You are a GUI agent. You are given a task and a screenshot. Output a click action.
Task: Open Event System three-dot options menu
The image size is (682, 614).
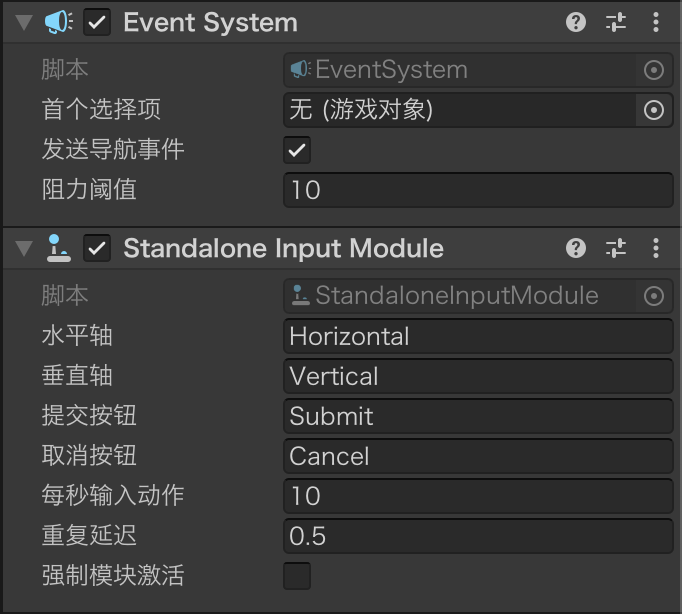656,22
